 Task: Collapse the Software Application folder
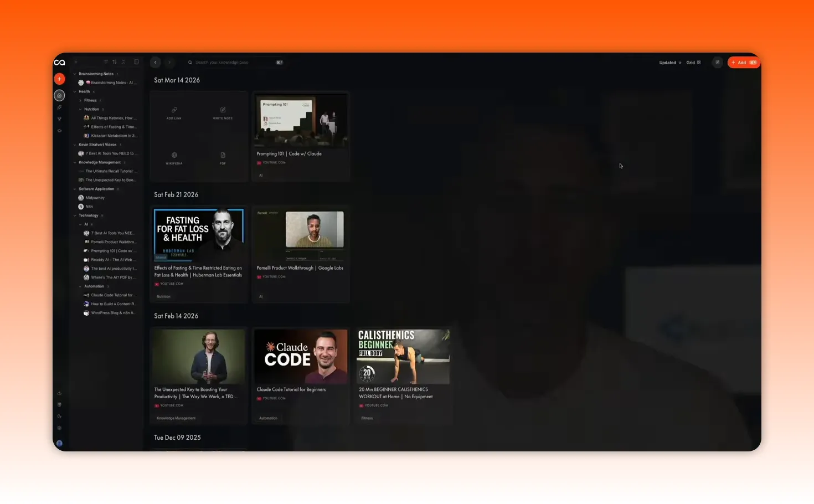point(75,189)
